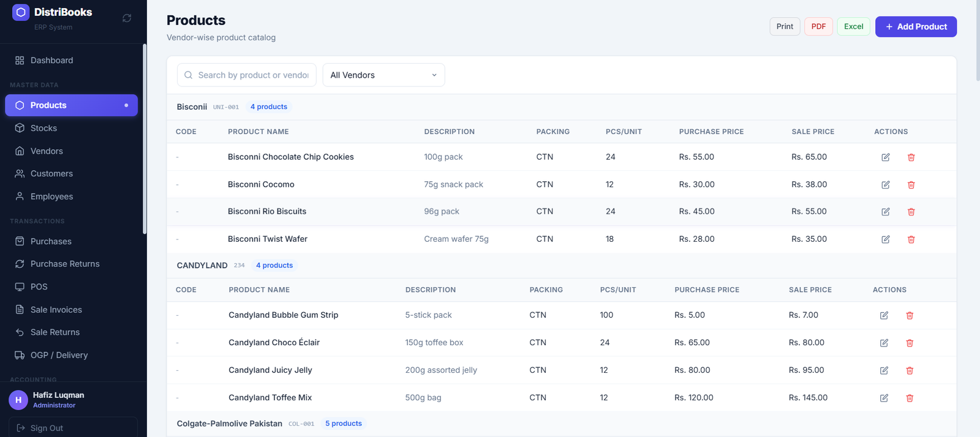
Task: Delete the Bisconni Cocomo row
Action: [911, 185]
